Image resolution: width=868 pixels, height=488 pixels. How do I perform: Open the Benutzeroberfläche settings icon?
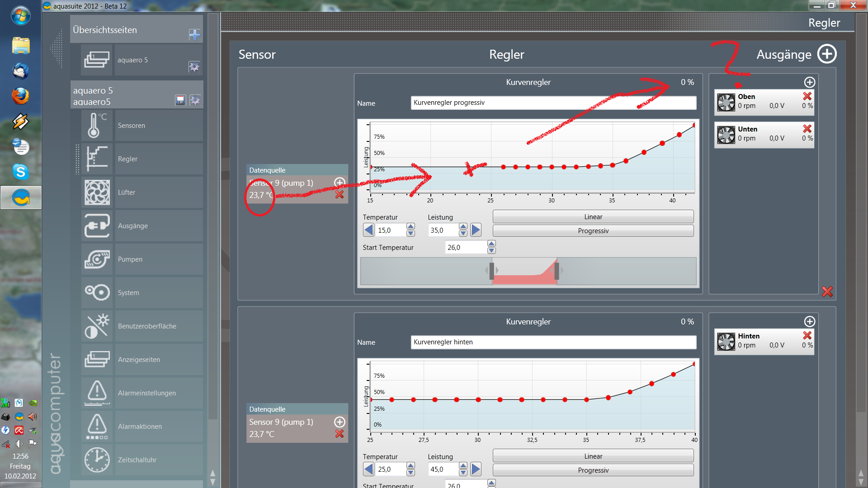pos(96,326)
